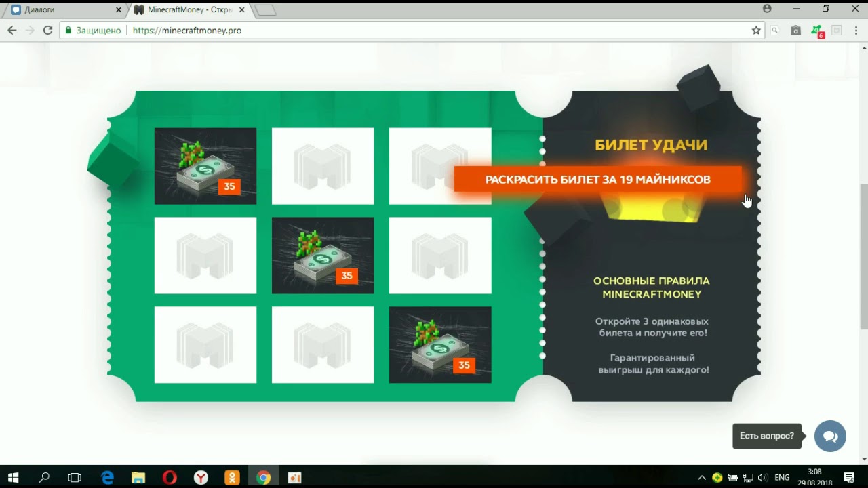Click Раскрасить билет за 19 майников button
The image size is (868, 488).
tap(597, 180)
